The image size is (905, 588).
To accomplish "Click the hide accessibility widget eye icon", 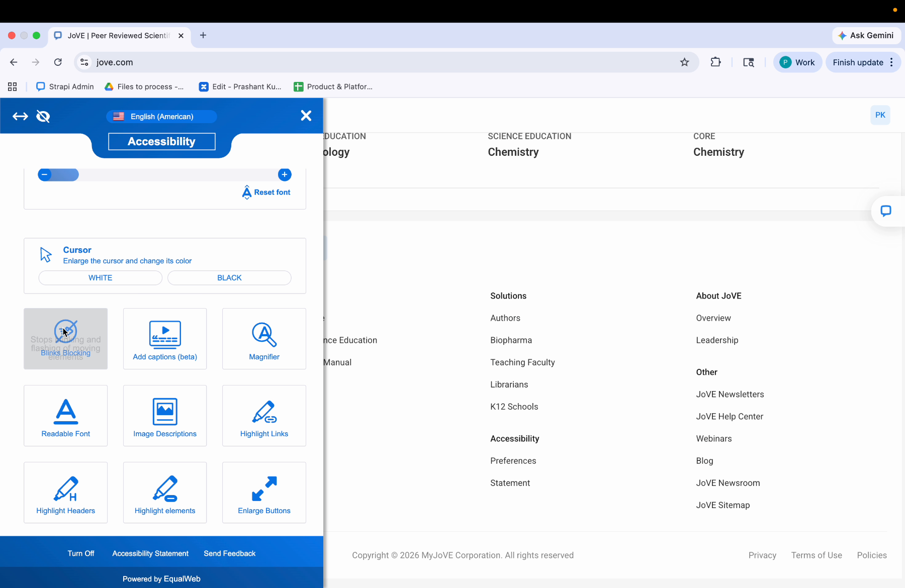I will click(x=43, y=117).
